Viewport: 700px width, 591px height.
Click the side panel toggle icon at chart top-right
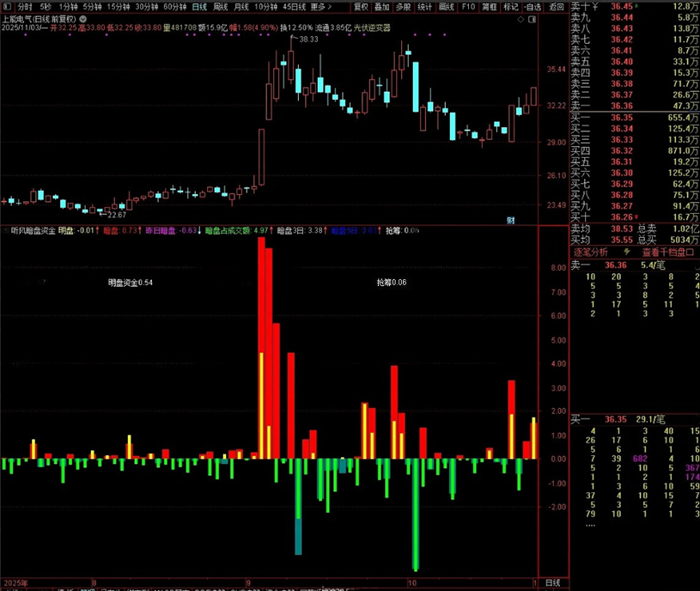(x=533, y=19)
